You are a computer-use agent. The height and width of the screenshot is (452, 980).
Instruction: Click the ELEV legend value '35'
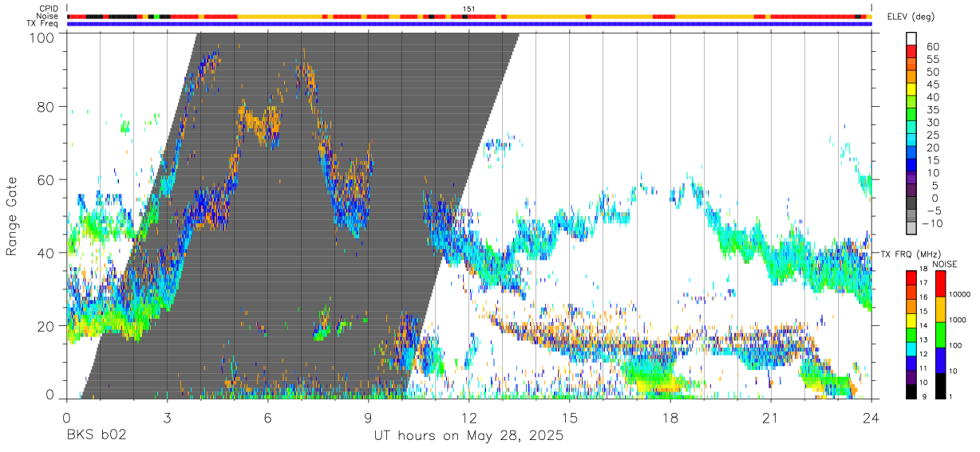(931, 110)
